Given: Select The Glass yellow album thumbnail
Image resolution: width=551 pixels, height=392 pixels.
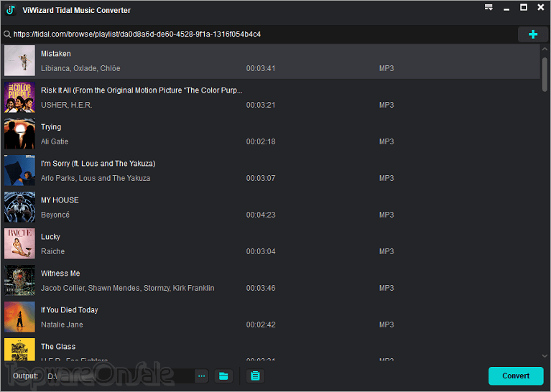Looking at the screenshot, I should tap(19, 350).
